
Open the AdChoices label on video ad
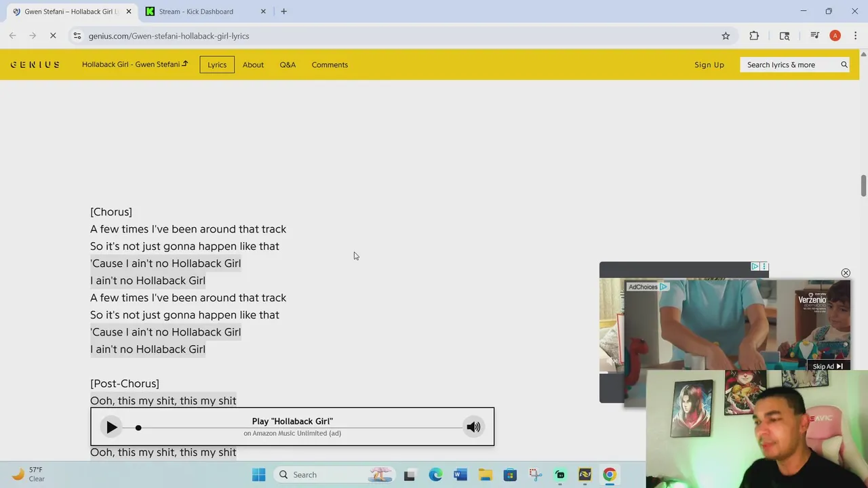point(648,287)
